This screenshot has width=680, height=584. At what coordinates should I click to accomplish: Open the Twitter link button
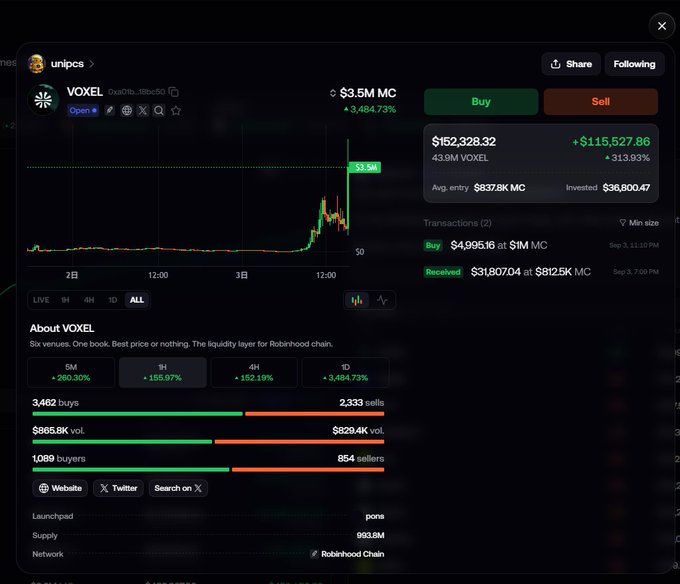click(x=118, y=488)
